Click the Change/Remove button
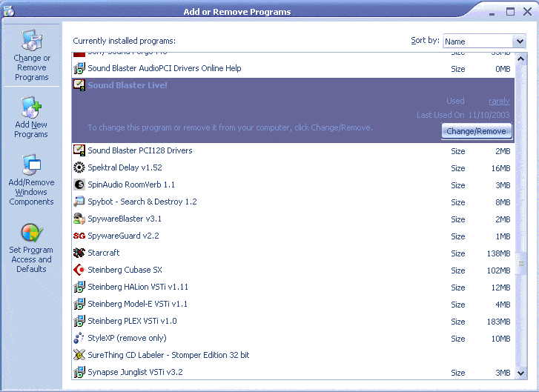 [x=477, y=131]
